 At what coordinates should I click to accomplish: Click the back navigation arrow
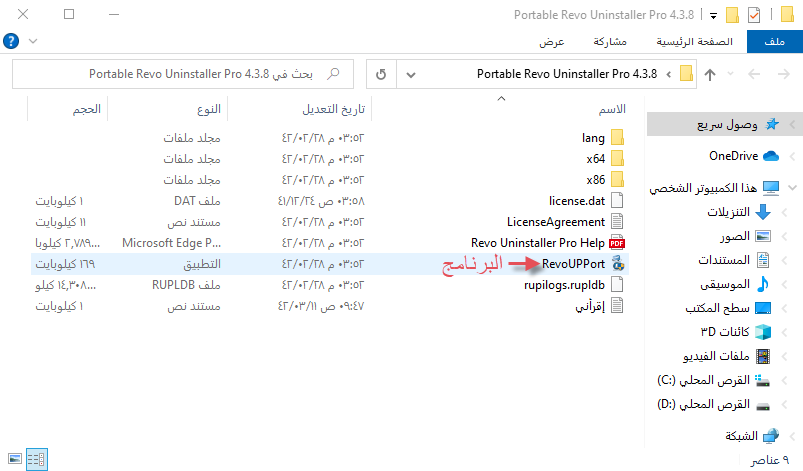click(x=754, y=75)
